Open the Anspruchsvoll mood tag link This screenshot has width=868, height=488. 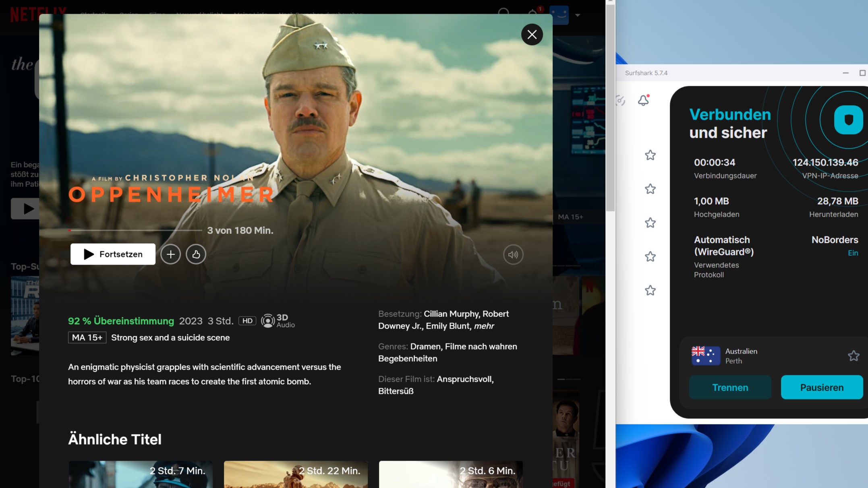pos(465,379)
